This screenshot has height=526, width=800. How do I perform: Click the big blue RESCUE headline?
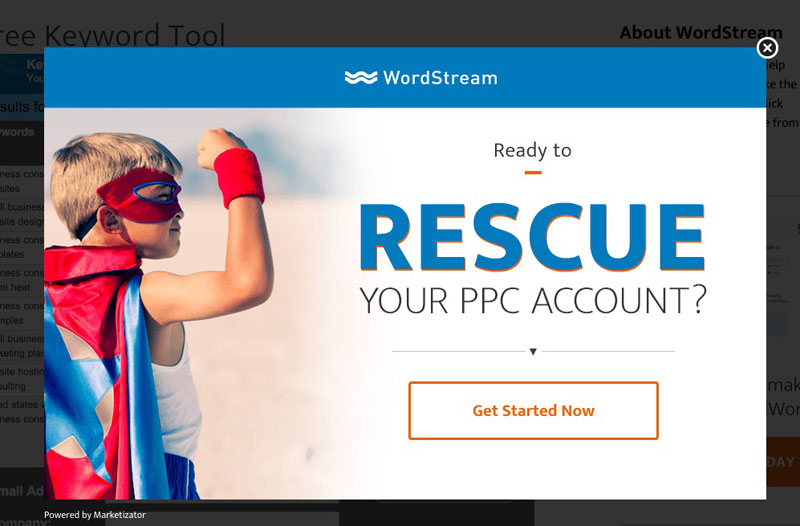click(x=532, y=237)
